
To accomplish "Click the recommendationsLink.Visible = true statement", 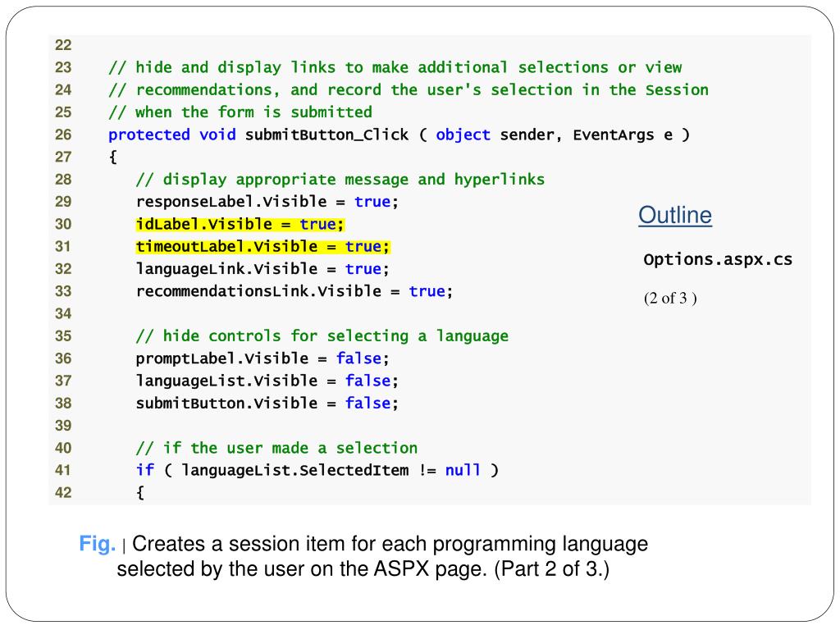I will tap(294, 291).
